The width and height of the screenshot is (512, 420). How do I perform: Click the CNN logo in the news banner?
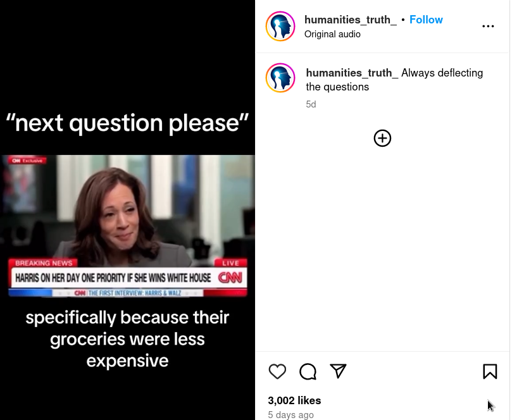click(x=230, y=278)
